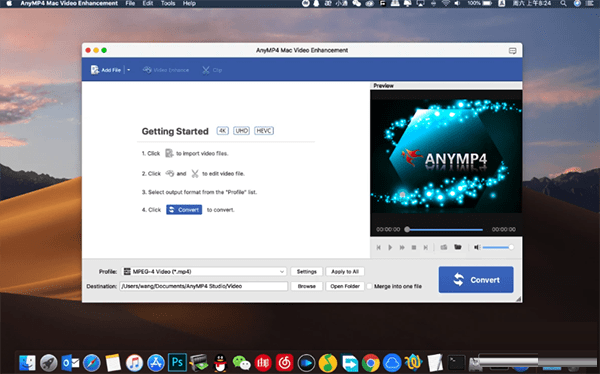
Task: Open the Profile format dropdown
Action: (204, 271)
